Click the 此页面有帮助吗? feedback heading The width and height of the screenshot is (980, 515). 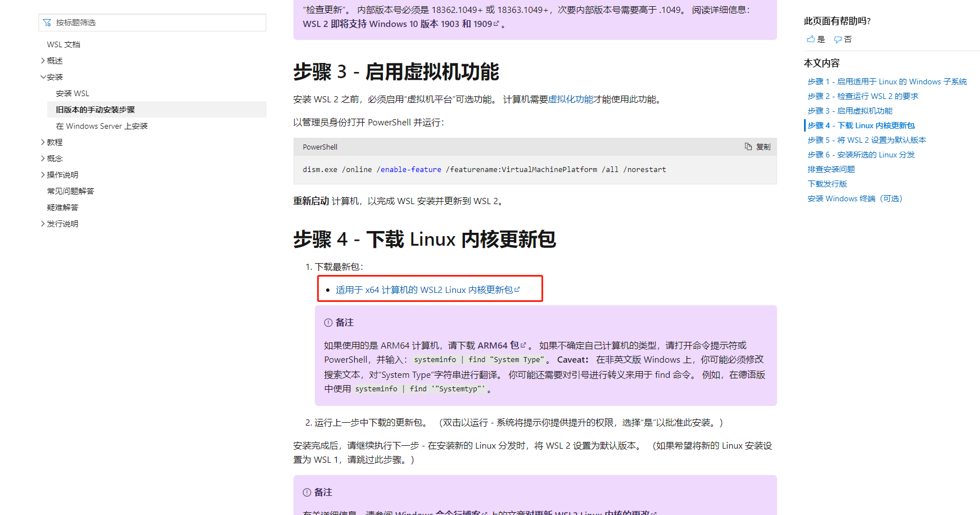(837, 21)
